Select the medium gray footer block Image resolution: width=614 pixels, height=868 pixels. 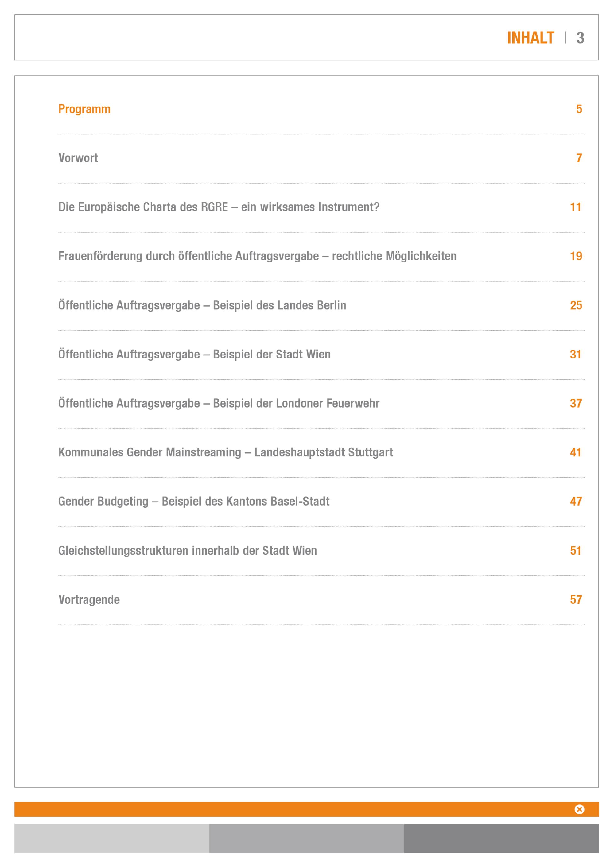(307, 838)
